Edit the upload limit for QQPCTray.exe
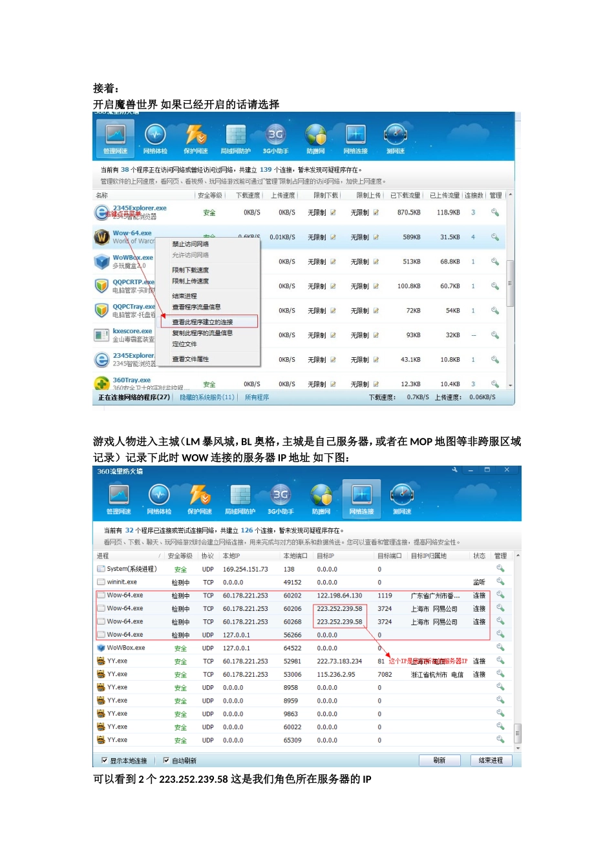Screen dimensions: 614x868 tap(376, 311)
